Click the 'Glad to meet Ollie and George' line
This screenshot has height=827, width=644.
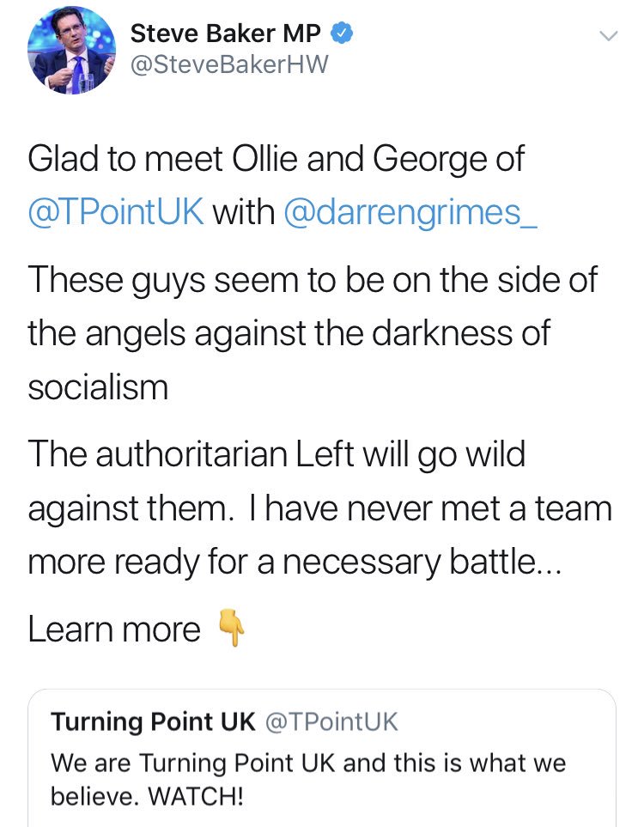click(x=276, y=159)
